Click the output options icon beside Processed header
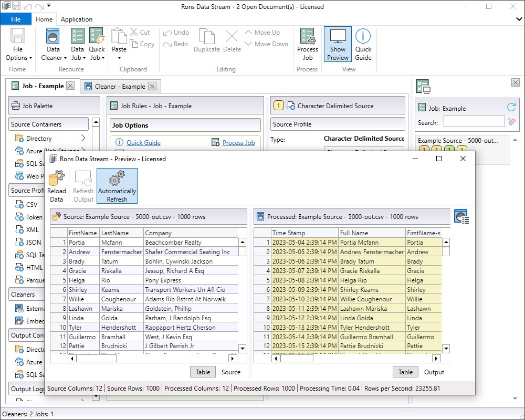 461,216
